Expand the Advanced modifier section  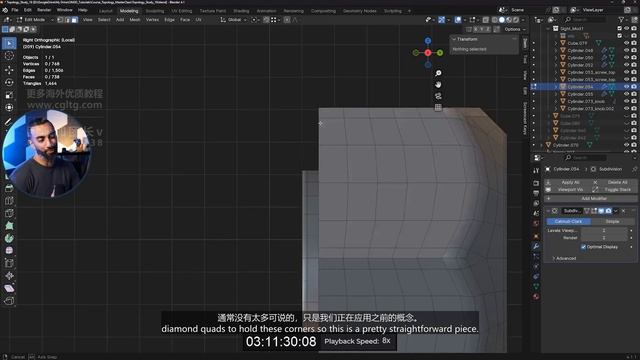coord(564,258)
